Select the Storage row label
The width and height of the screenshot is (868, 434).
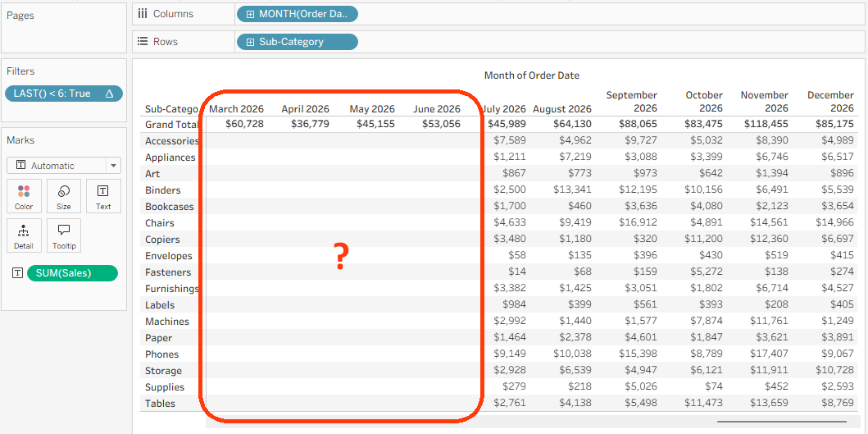click(x=163, y=371)
